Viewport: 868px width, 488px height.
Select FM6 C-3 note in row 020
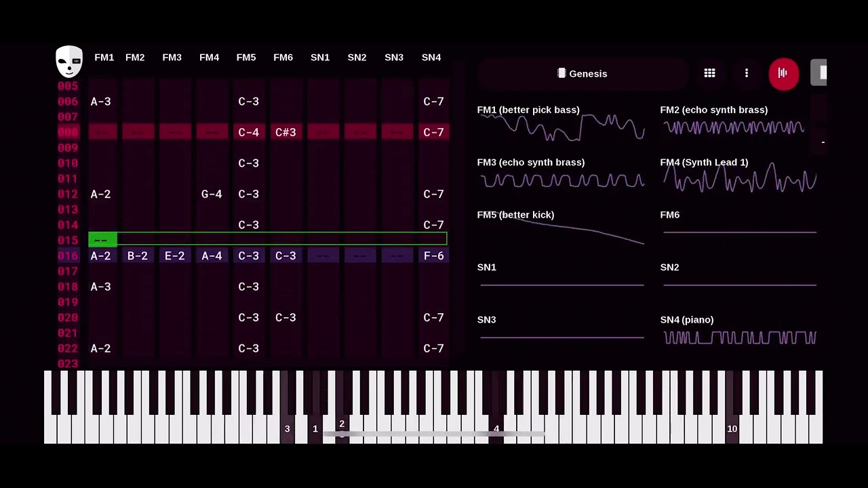(285, 317)
